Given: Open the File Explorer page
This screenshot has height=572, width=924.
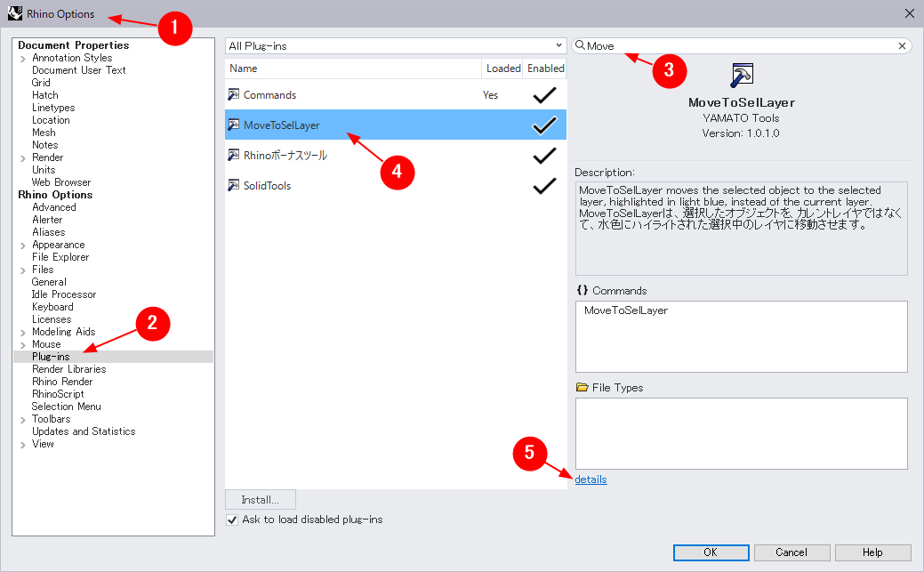Looking at the screenshot, I should pyautogui.click(x=60, y=257).
